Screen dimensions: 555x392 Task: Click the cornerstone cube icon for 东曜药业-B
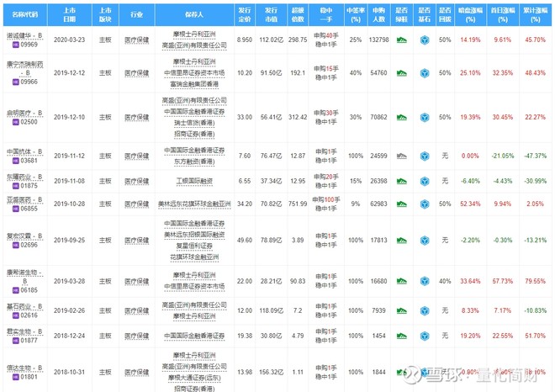pos(425,182)
